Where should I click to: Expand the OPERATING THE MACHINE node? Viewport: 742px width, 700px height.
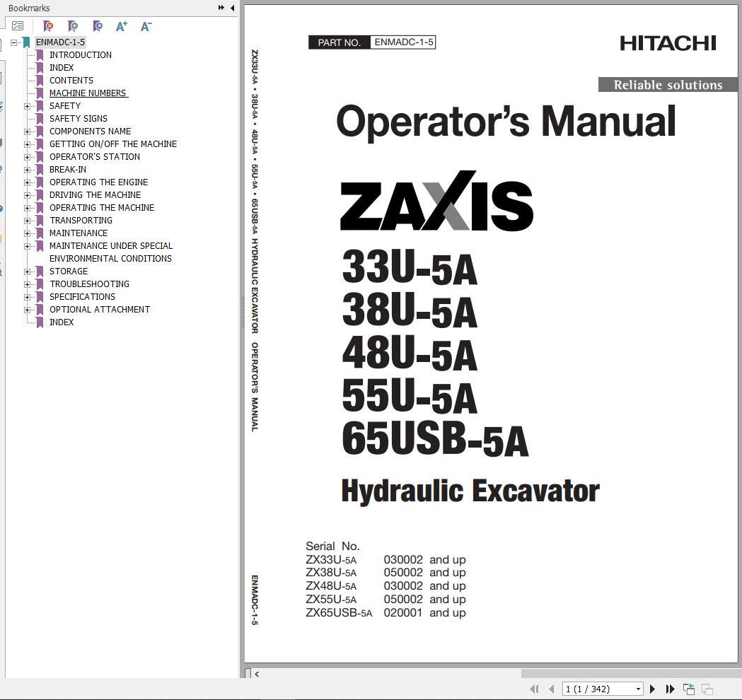27,208
